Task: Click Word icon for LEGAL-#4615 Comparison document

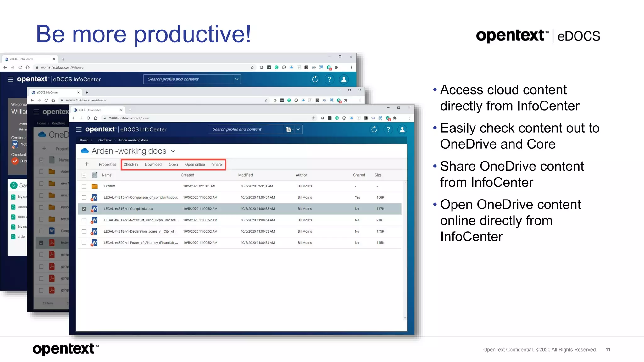Action: coord(94,197)
